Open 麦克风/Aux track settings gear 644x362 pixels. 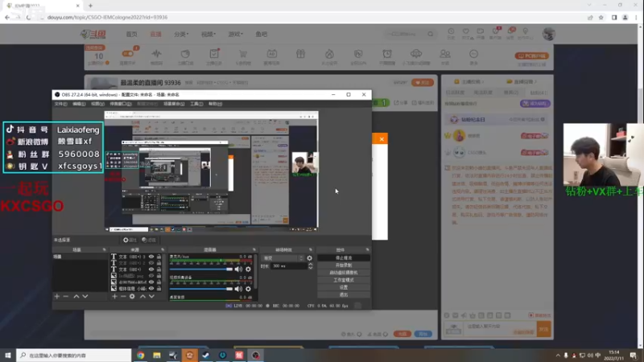(x=248, y=269)
